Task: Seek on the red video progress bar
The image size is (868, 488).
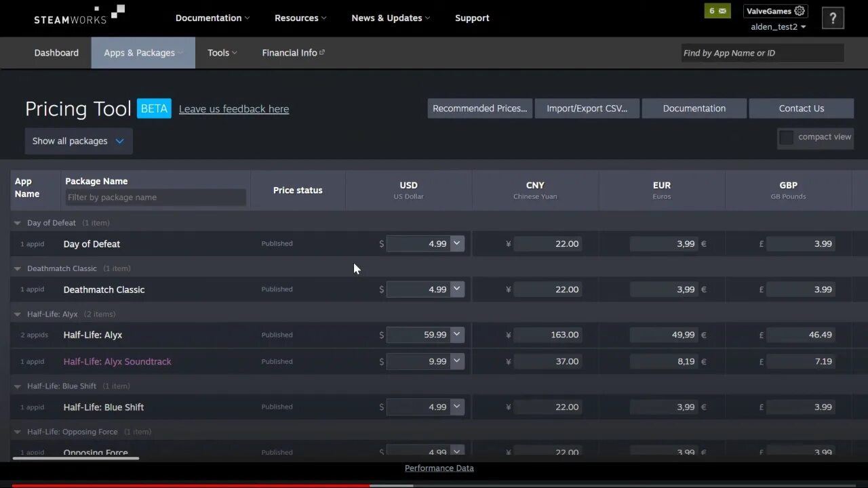Action: pos(191,485)
